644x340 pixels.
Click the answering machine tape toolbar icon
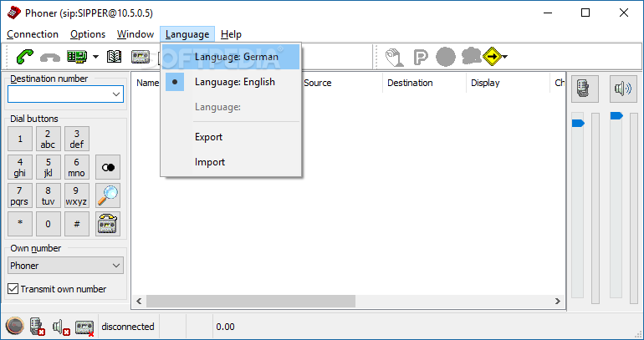pyautogui.click(x=141, y=57)
